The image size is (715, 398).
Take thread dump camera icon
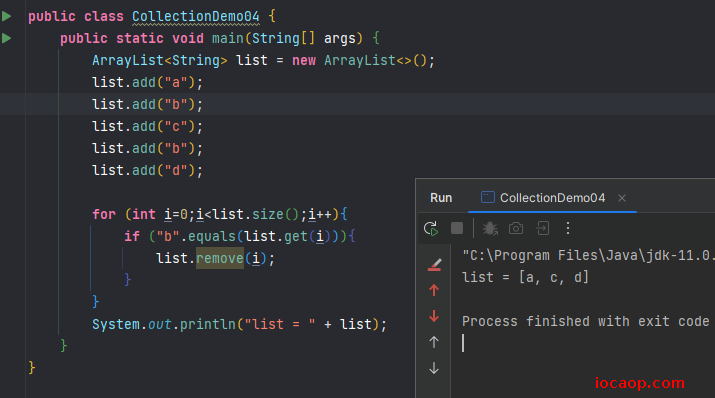click(516, 228)
